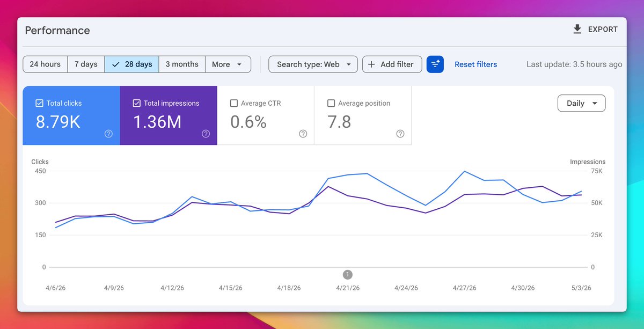Click the Last update: 3.5 hours ago text
This screenshot has height=329, width=644.
click(x=574, y=64)
